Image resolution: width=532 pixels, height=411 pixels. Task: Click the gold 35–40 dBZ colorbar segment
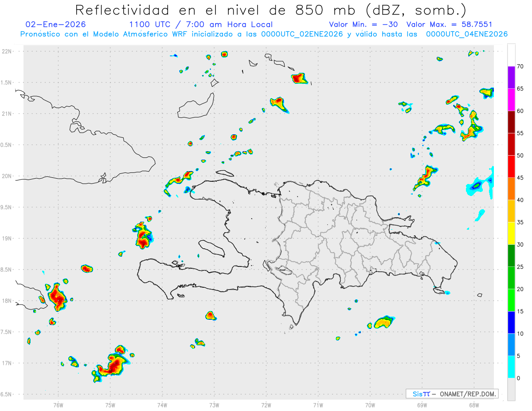[x=512, y=211]
